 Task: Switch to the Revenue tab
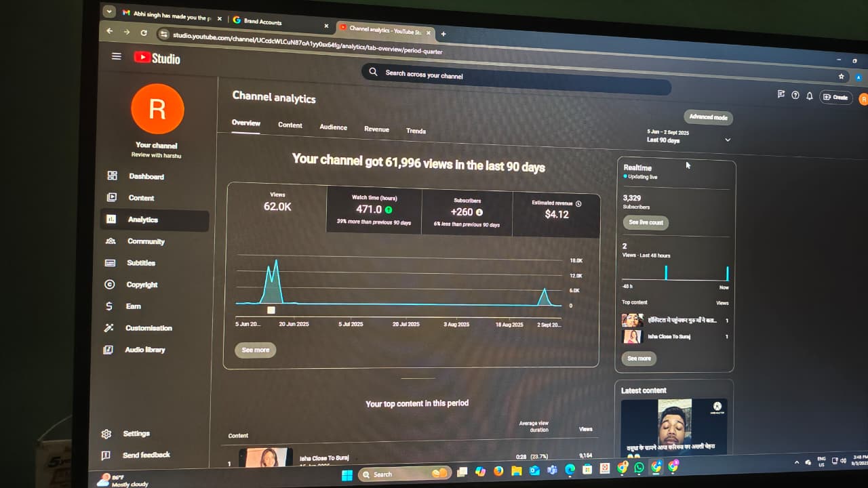(x=376, y=129)
